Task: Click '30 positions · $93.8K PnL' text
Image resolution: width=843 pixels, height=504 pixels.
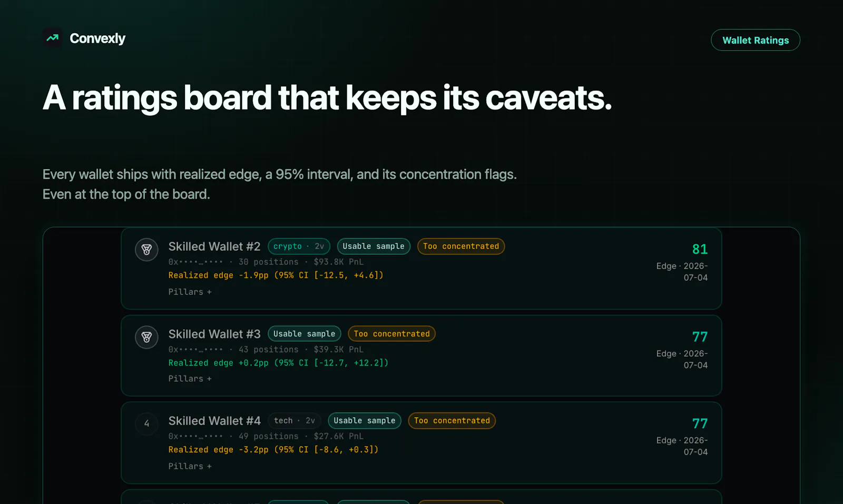Action: [301, 262]
